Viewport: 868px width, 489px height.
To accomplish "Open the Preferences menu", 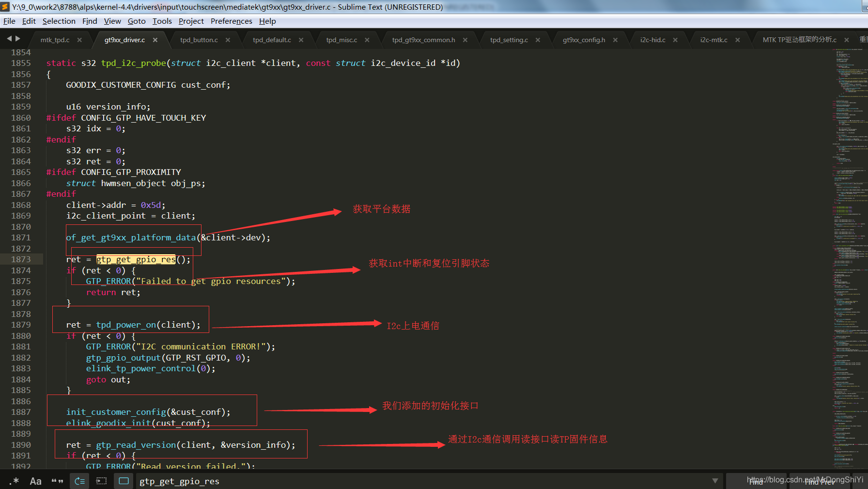I will coord(232,21).
